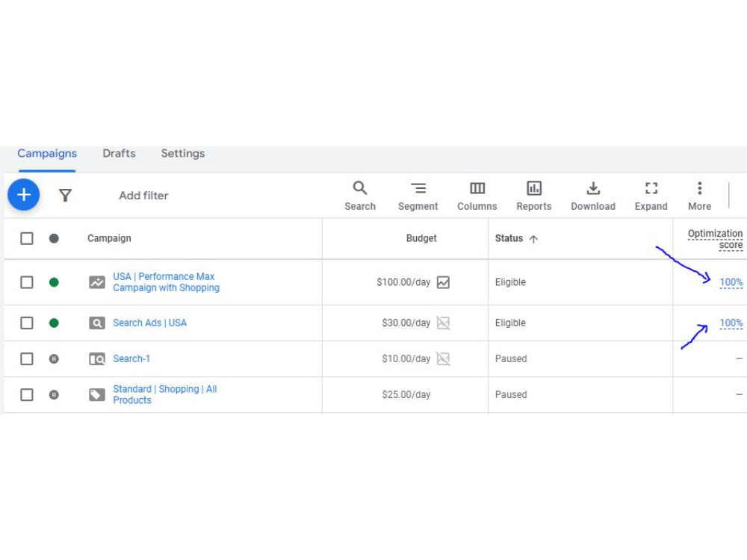Click the Optimization score column header
The image size is (747, 560).
[715, 239]
